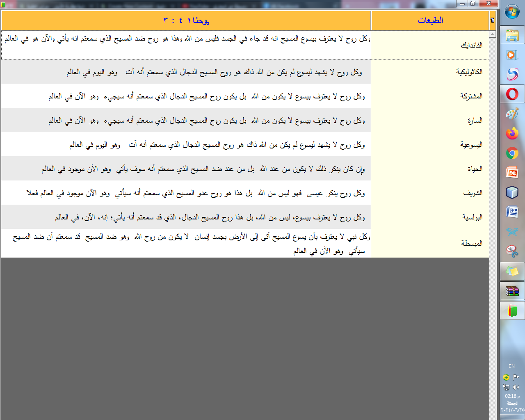Click the الحياة verse text cell
Screen dimensions: 525x420
tap(186, 169)
